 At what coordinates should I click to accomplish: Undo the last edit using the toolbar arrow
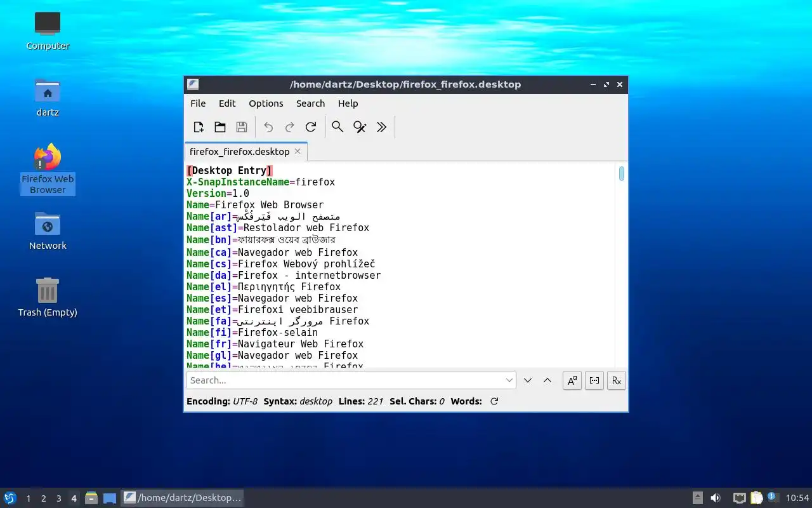tap(268, 127)
